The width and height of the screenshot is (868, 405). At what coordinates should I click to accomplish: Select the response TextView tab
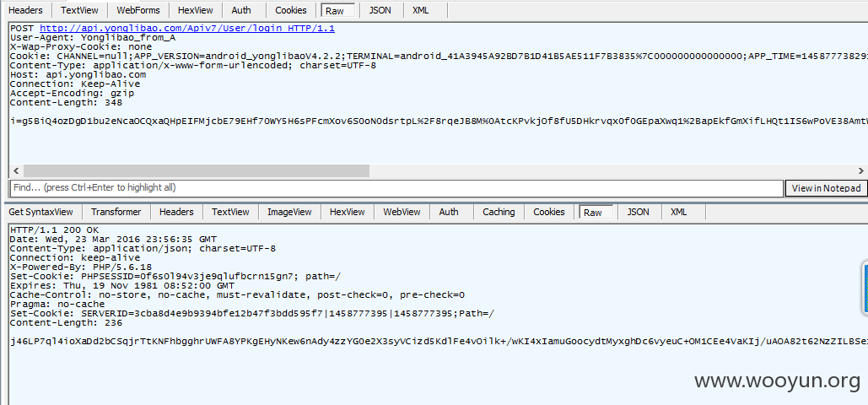pyautogui.click(x=231, y=212)
